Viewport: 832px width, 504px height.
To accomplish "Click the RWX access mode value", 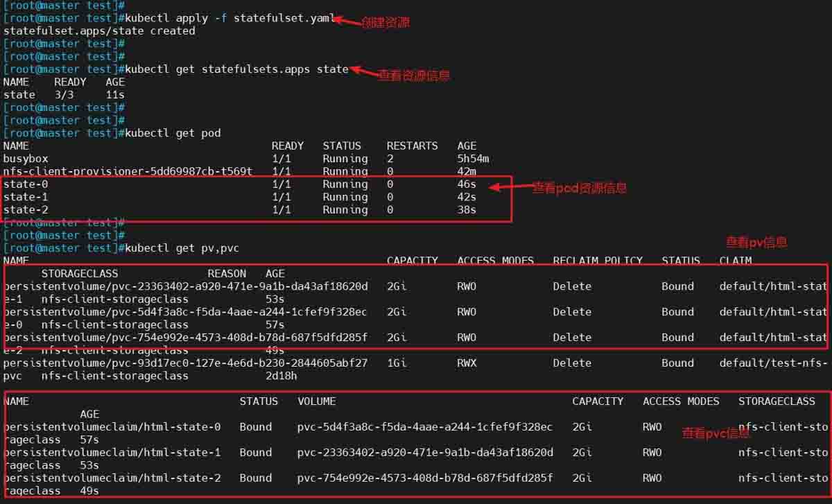I will pos(467,363).
